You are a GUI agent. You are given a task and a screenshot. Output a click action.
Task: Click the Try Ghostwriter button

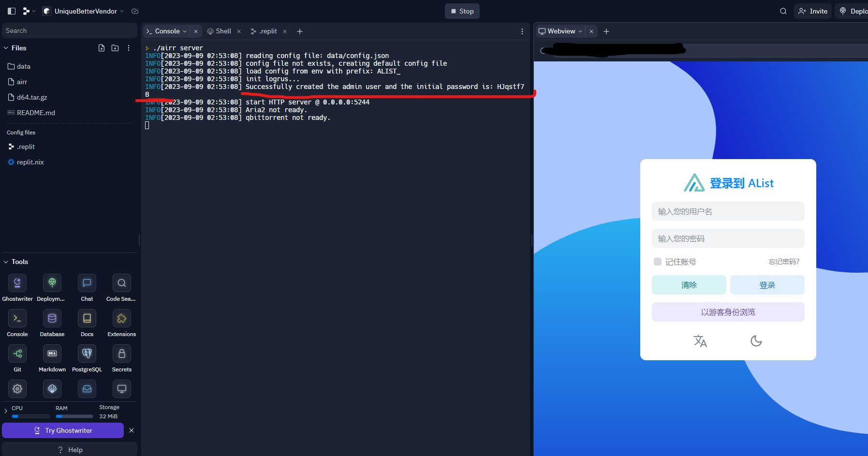63,430
